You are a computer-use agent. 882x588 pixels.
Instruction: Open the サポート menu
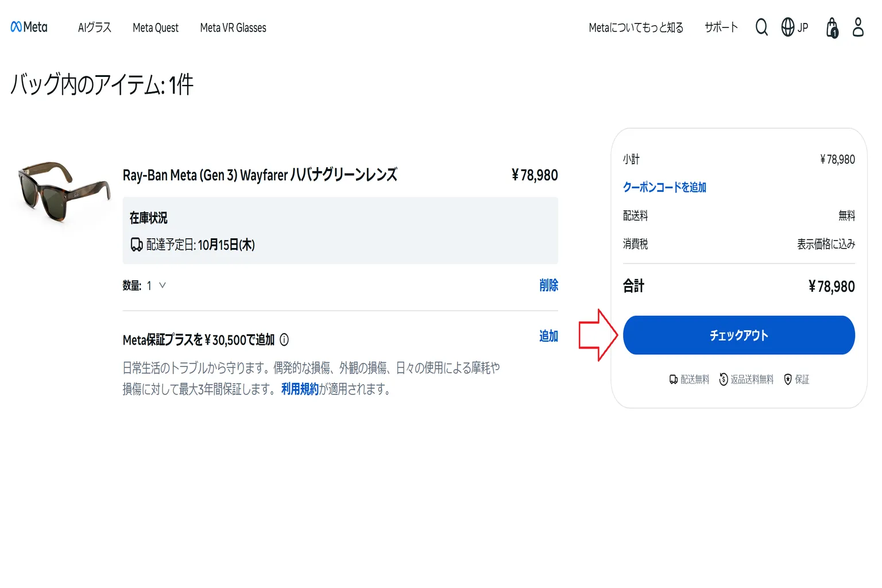(721, 28)
